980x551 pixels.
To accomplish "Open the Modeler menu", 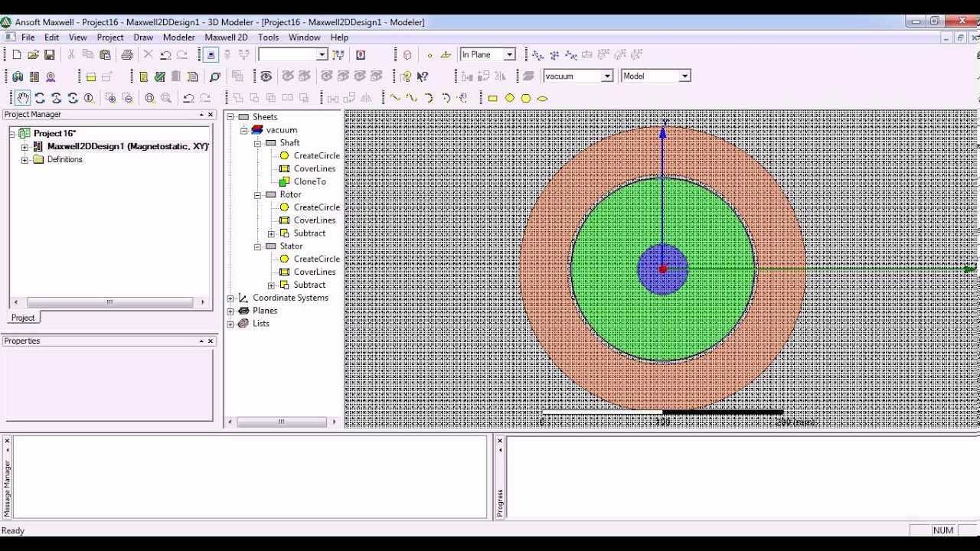I will click(179, 37).
